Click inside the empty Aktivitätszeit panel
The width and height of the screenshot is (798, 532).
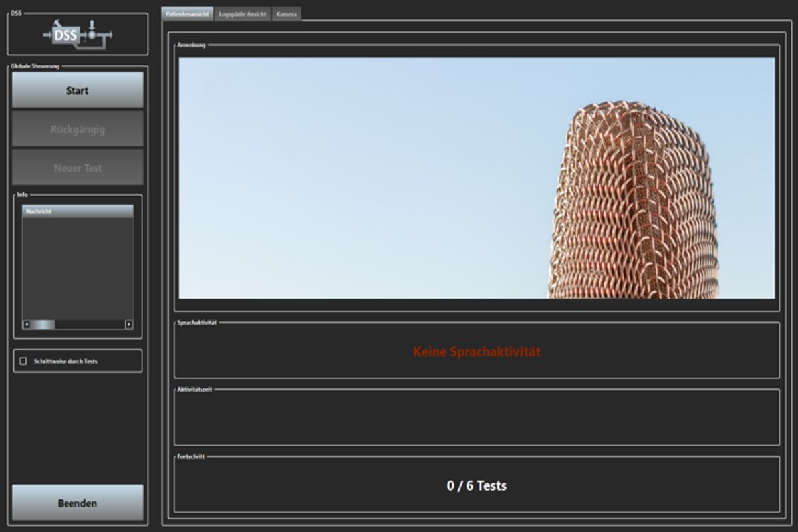476,418
